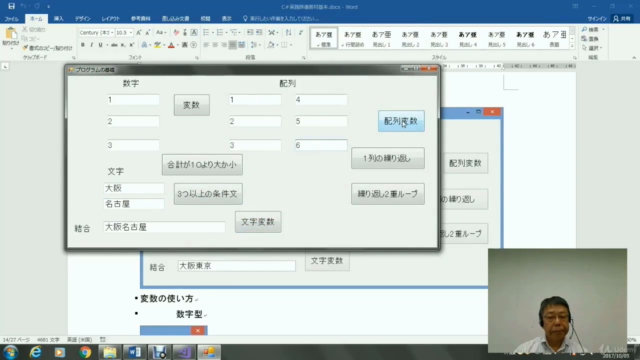The height and width of the screenshot is (360, 640).
Task: Toggle Justify paragraph alignment
Action: coord(233,45)
